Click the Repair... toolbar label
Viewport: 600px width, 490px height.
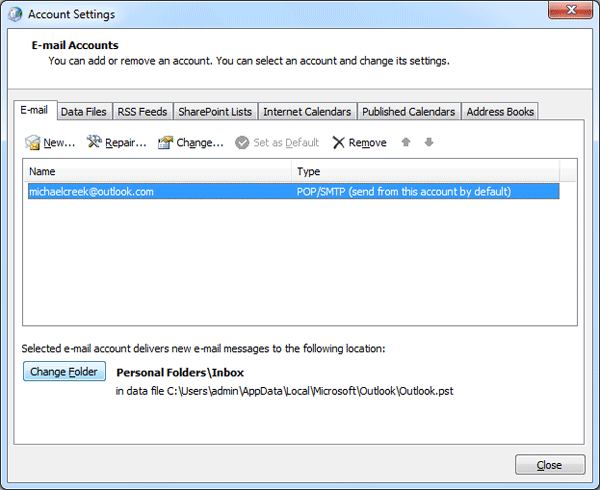pos(126,143)
